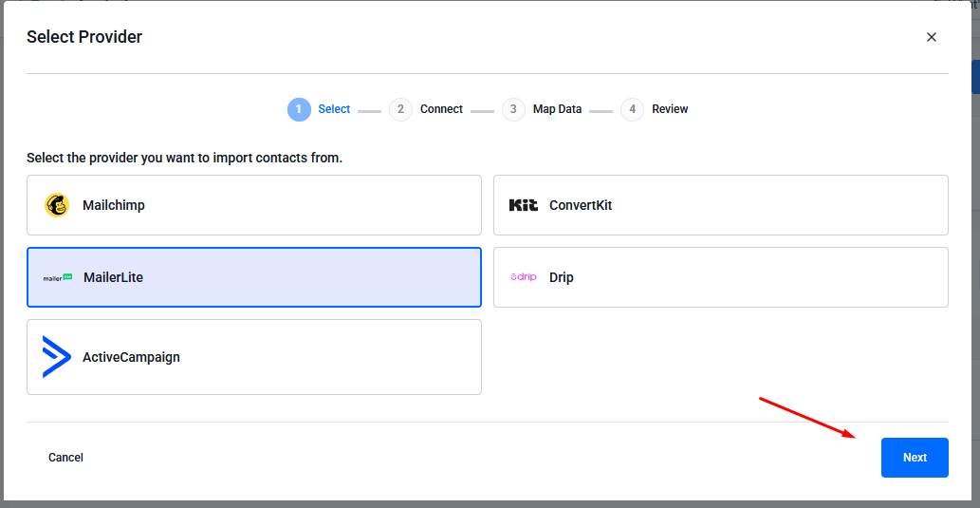This screenshot has width=980, height=508.
Task: Go to step 4 Review
Action: tap(655, 109)
